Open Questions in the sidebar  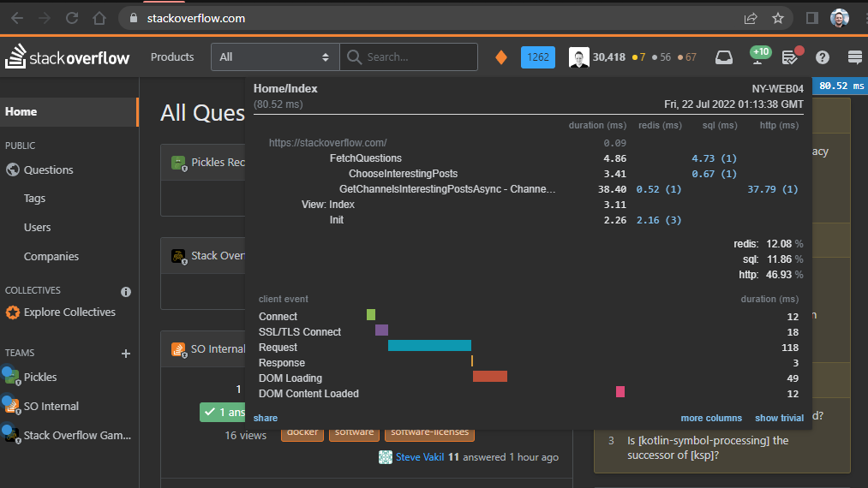click(x=48, y=170)
